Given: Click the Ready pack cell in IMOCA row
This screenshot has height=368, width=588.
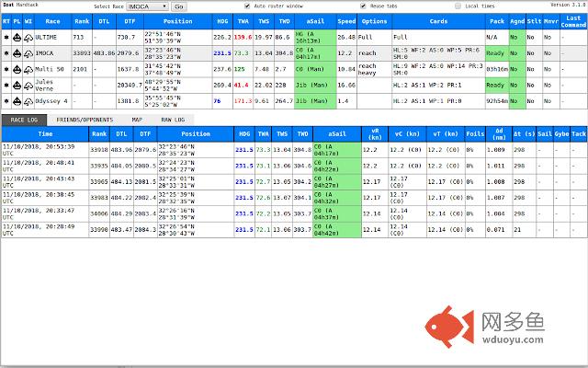Looking at the screenshot, I should [497, 53].
